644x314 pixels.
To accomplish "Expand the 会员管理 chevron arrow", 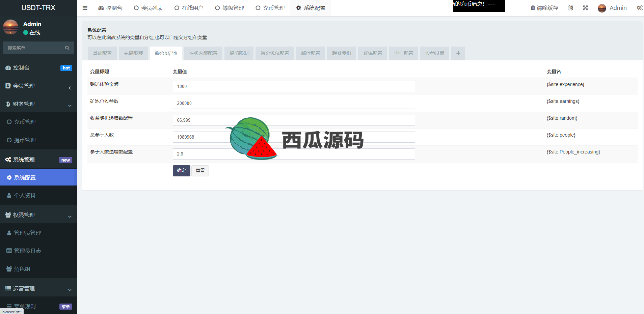I will click(70, 88).
